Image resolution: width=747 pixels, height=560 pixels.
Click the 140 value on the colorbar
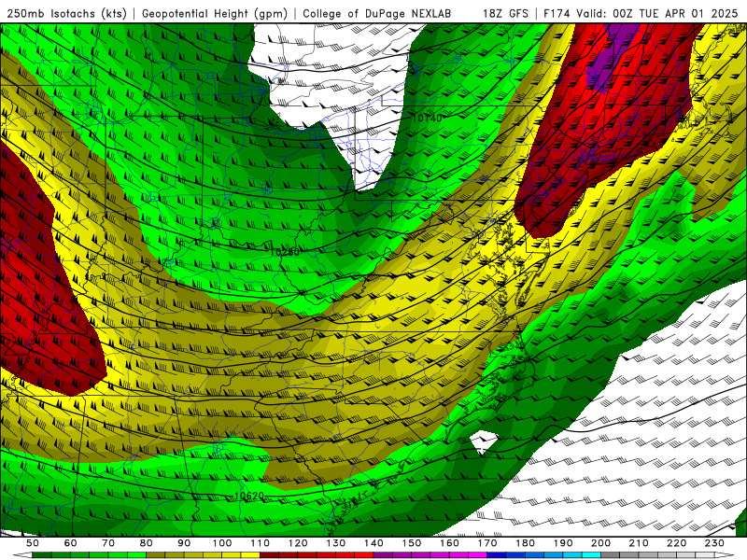coord(373,543)
